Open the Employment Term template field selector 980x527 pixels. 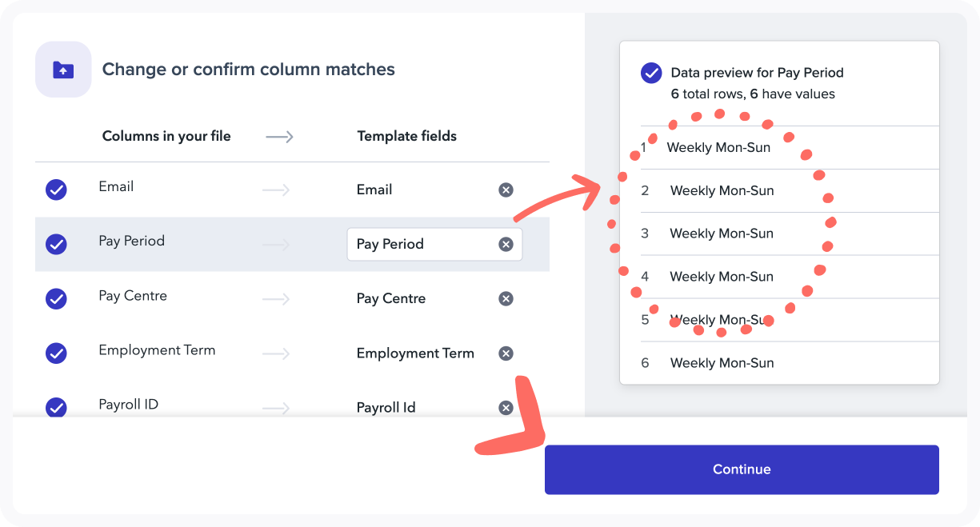point(415,353)
